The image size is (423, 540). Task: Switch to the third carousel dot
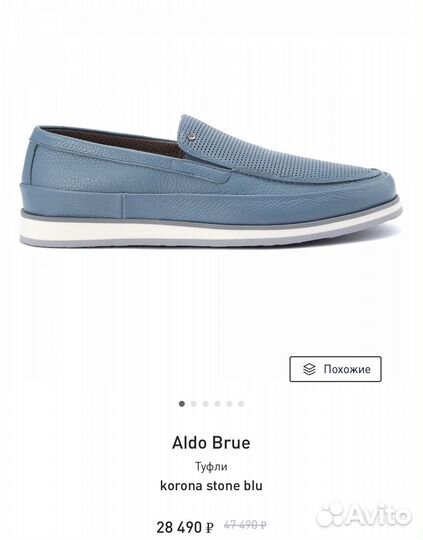(206, 404)
